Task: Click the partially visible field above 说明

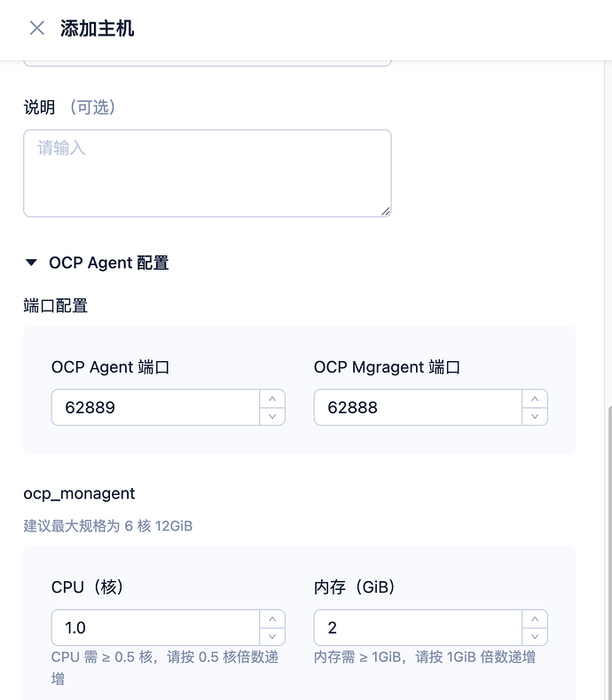Action: click(207, 62)
